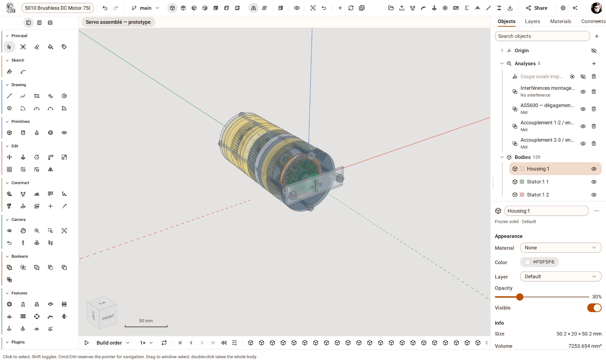Image resolution: width=606 pixels, height=364 pixels.
Task: Collapse the Bodies tree group
Action: coord(502,157)
